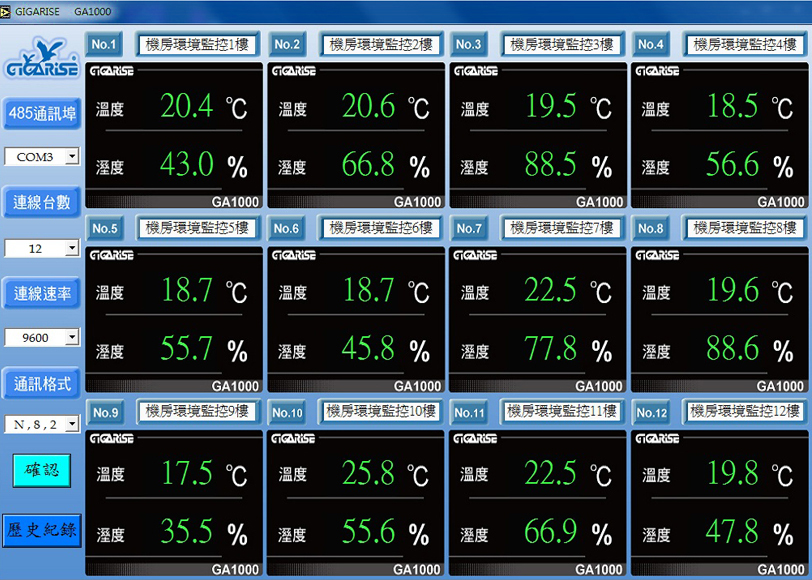Click the 88.6 humidity reading of No.8

tap(733, 348)
